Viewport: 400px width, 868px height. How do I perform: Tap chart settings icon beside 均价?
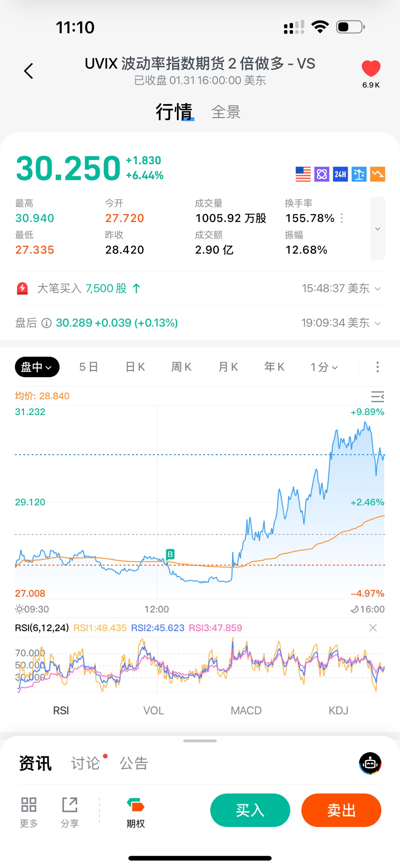point(377,396)
